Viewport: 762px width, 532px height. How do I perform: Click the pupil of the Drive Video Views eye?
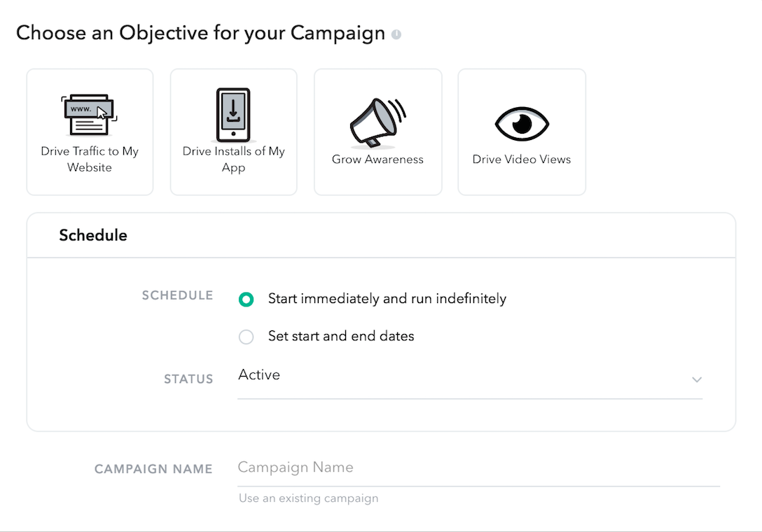coord(524,122)
